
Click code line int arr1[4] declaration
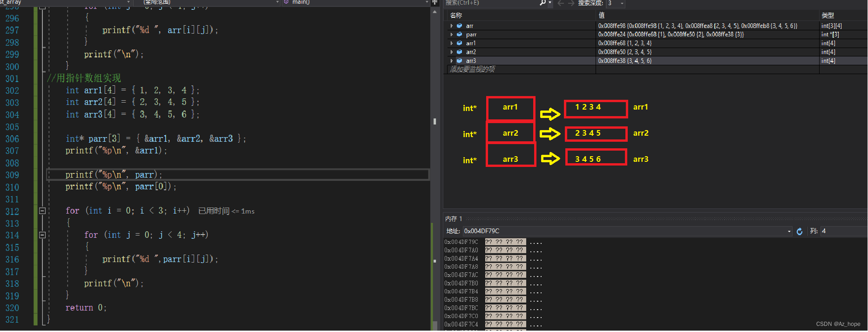coord(133,90)
